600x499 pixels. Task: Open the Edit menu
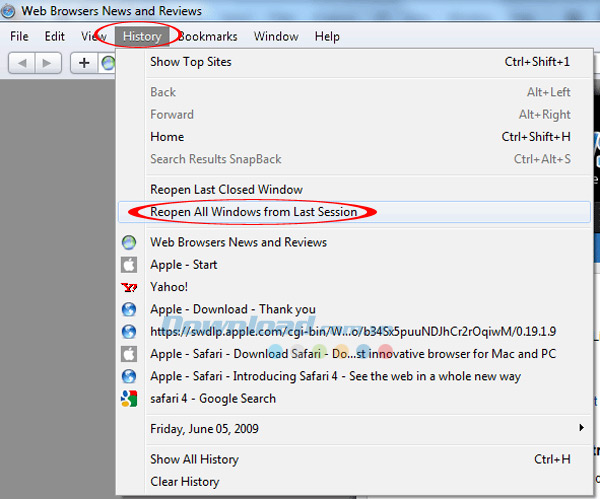pyautogui.click(x=55, y=36)
